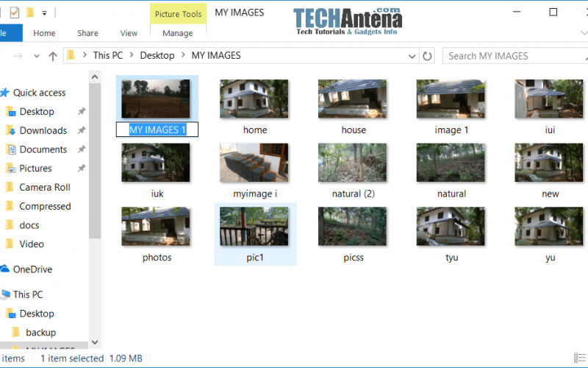Viewport: 588px width, 368px height.
Task: Open the View ribbon tab
Action: (129, 33)
